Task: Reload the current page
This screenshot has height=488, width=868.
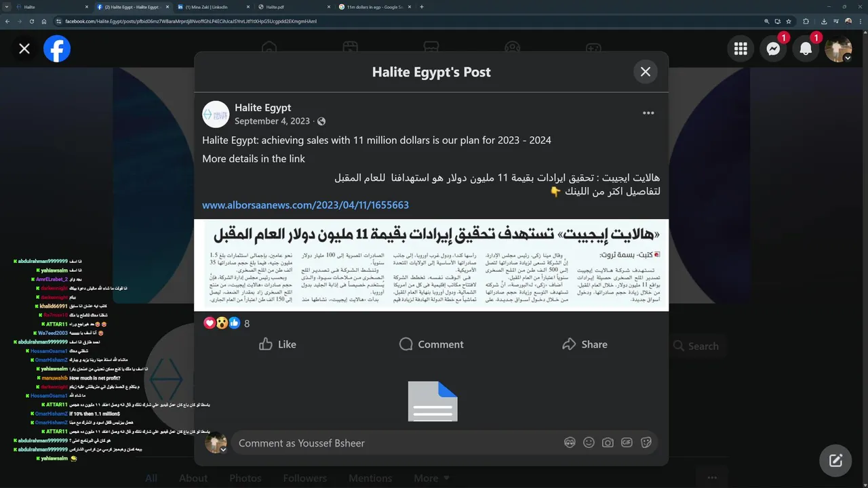Action: click(x=32, y=21)
